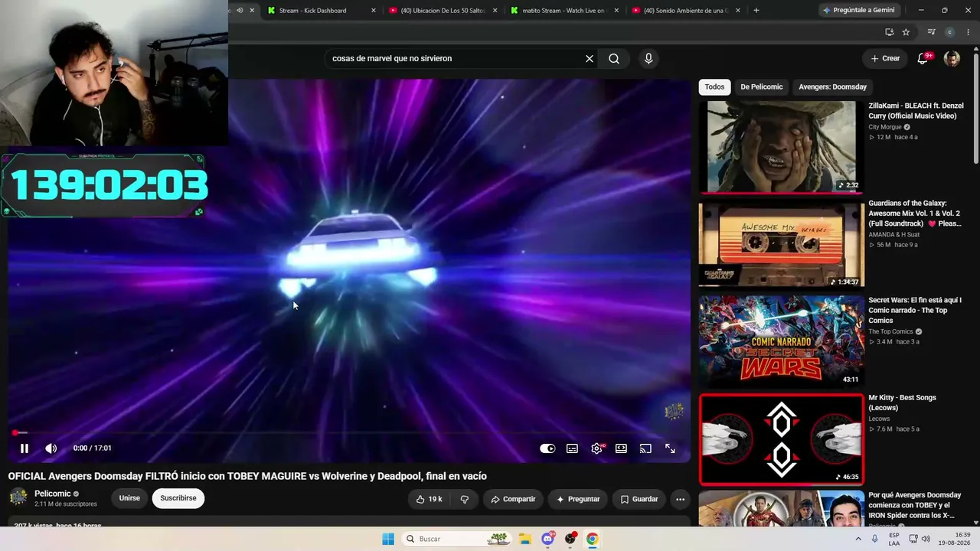The width and height of the screenshot is (980, 551).
Task: Close the Stream - Kick Dashboard tab
Action: tap(374, 11)
